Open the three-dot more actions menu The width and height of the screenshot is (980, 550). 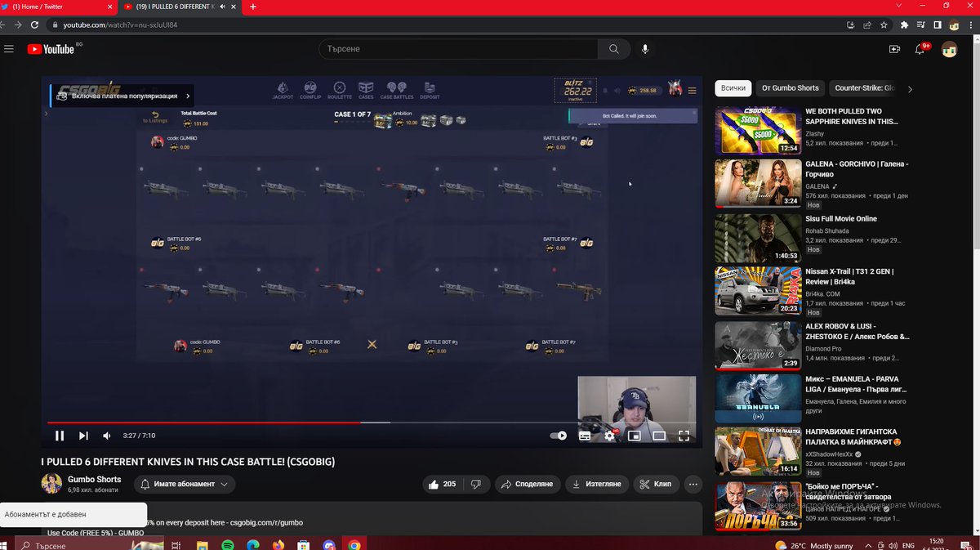(693, 484)
